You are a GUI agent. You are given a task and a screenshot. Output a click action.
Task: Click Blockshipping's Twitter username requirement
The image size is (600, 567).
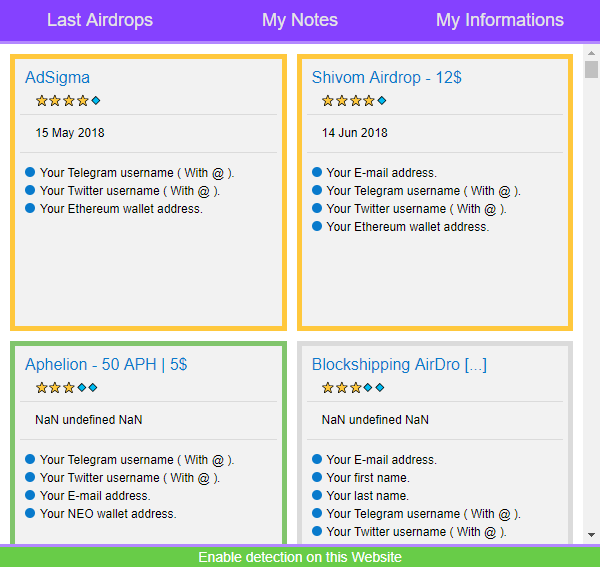tap(409, 531)
